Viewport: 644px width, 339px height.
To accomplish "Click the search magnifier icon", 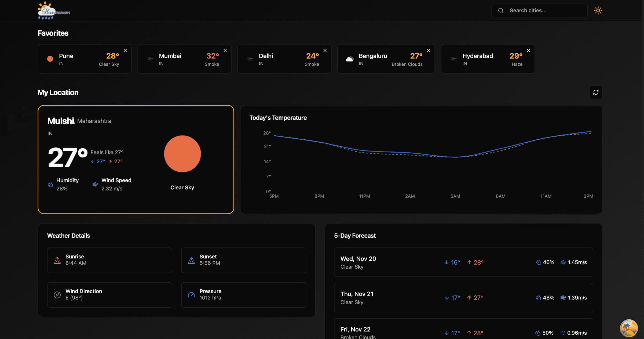I will (501, 10).
